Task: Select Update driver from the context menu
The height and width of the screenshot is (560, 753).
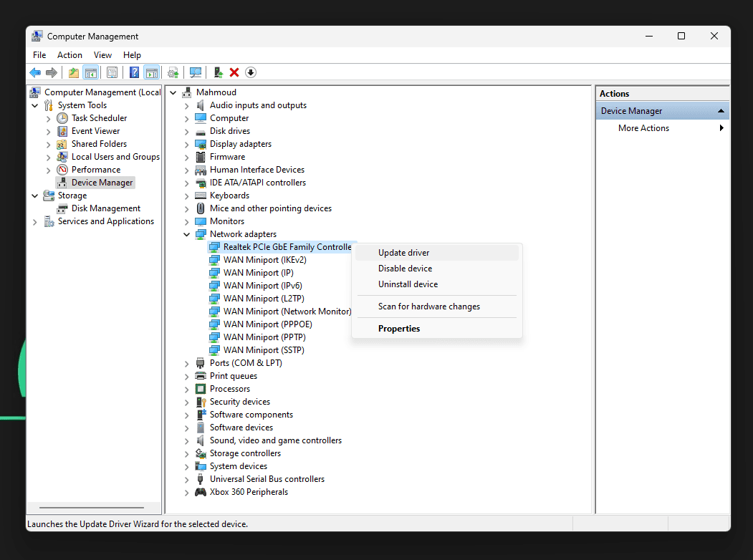Action: tap(403, 253)
